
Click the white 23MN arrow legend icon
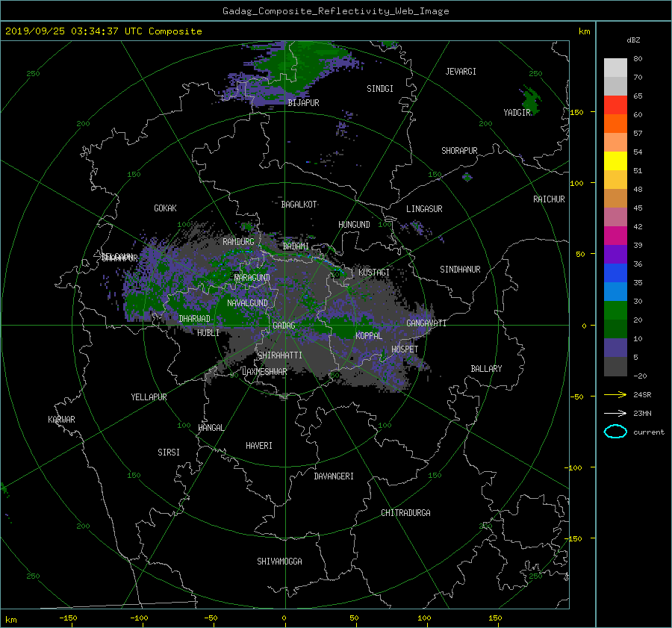tap(615, 413)
